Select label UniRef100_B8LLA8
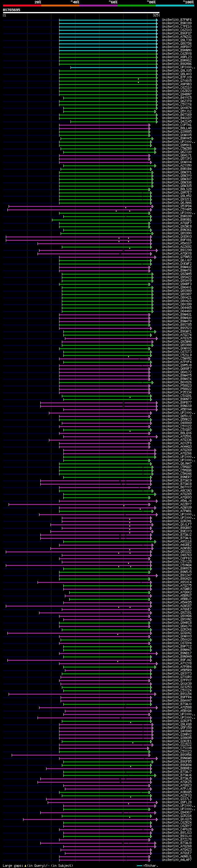This screenshot has width=197, height=868. click(177, 128)
